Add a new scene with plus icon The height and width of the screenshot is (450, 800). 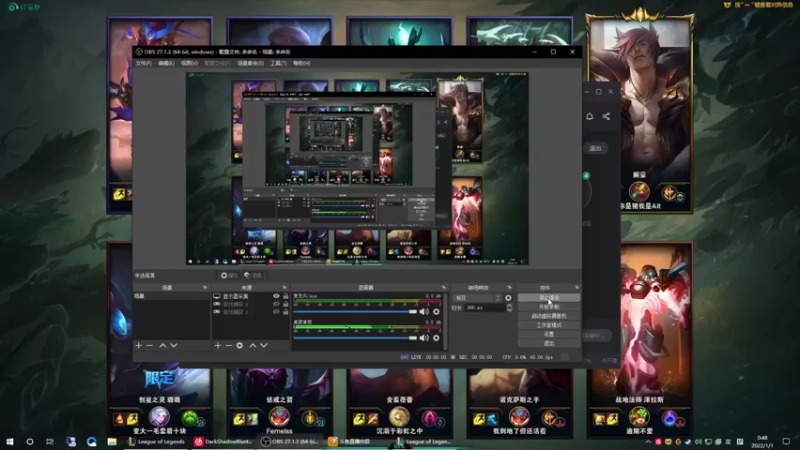pyautogui.click(x=138, y=345)
